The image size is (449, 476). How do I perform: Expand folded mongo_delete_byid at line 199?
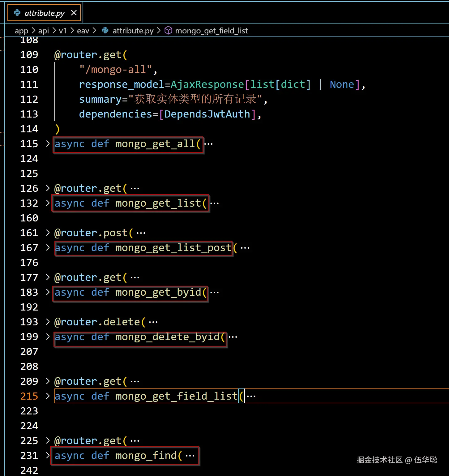click(x=48, y=337)
